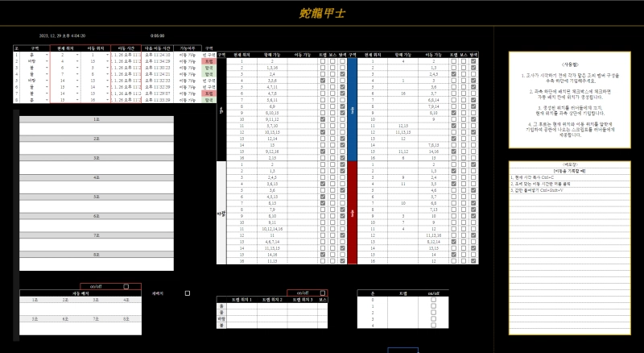The image size is (644, 353).
Task: Tick the on/off checkbox for row 4
Action: click(433, 326)
